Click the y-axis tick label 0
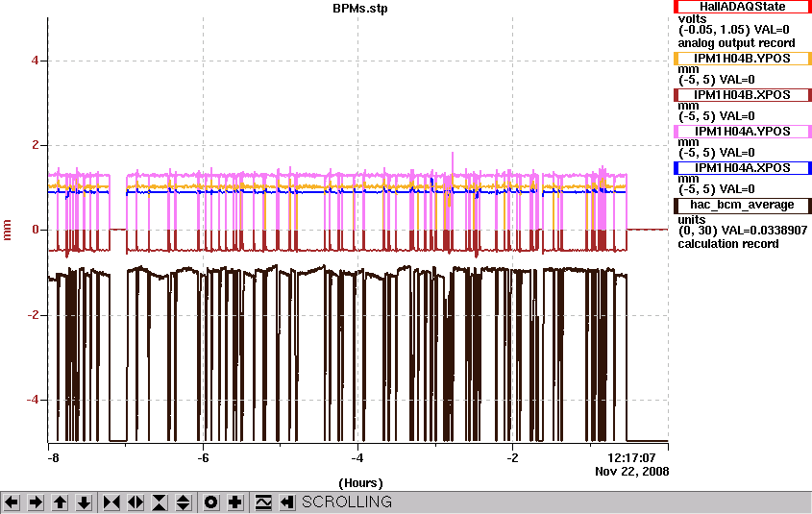 point(36,230)
